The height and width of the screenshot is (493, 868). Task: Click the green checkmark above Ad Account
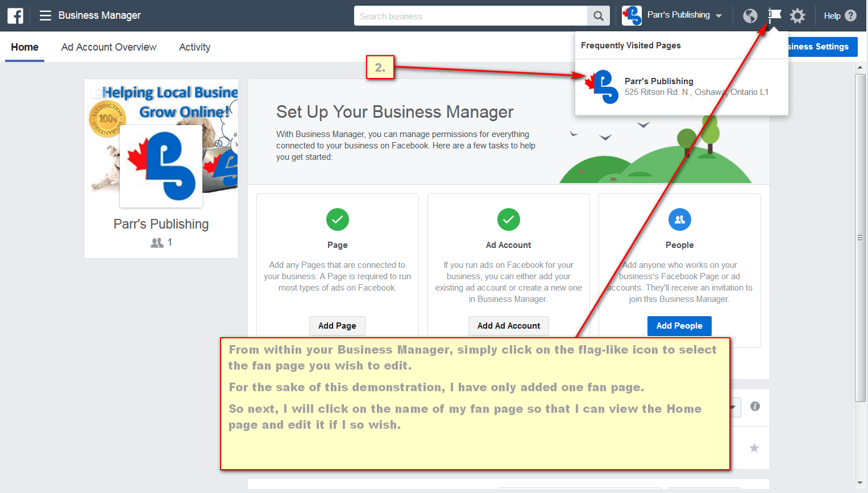click(x=509, y=219)
